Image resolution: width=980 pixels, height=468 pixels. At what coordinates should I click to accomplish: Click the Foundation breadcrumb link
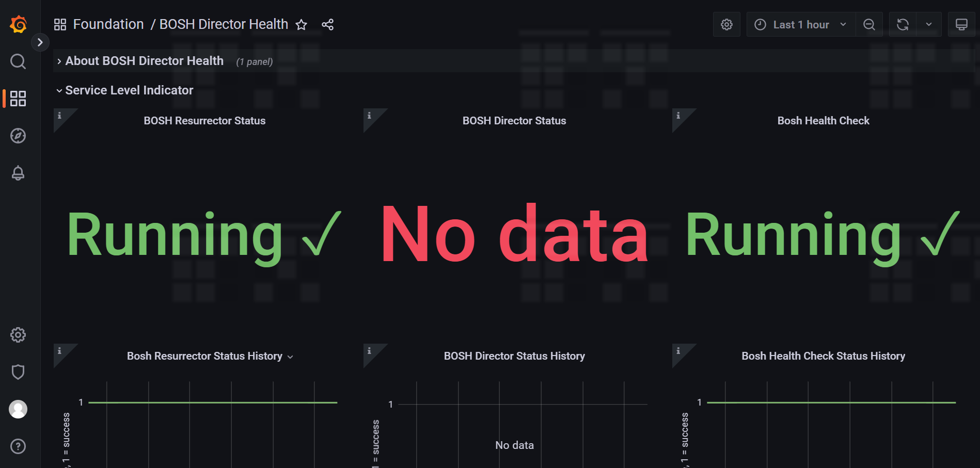108,24
